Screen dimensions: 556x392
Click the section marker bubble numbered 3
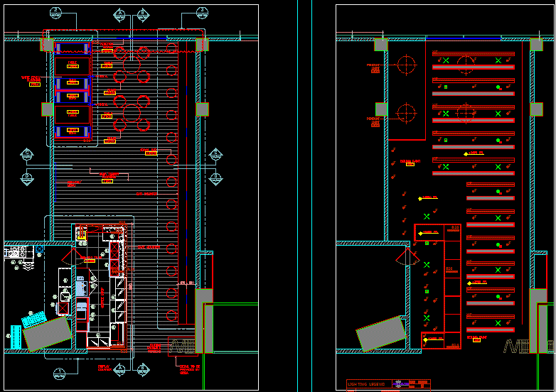click(x=201, y=12)
